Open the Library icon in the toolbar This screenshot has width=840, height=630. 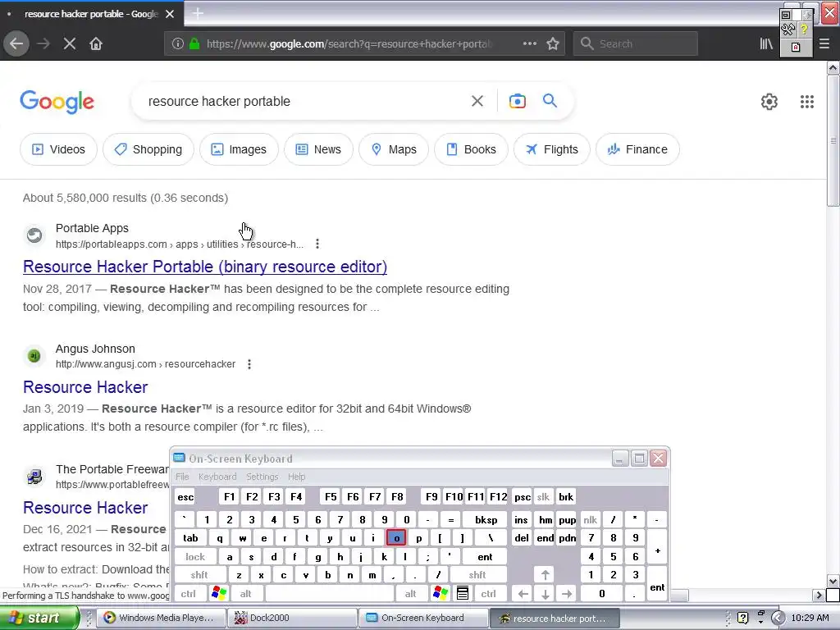pos(766,43)
